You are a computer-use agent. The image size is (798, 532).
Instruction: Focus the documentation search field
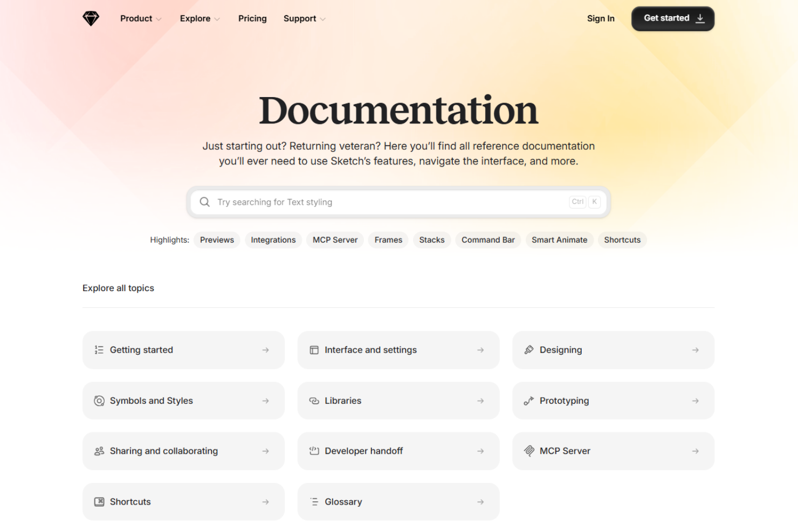click(x=398, y=202)
